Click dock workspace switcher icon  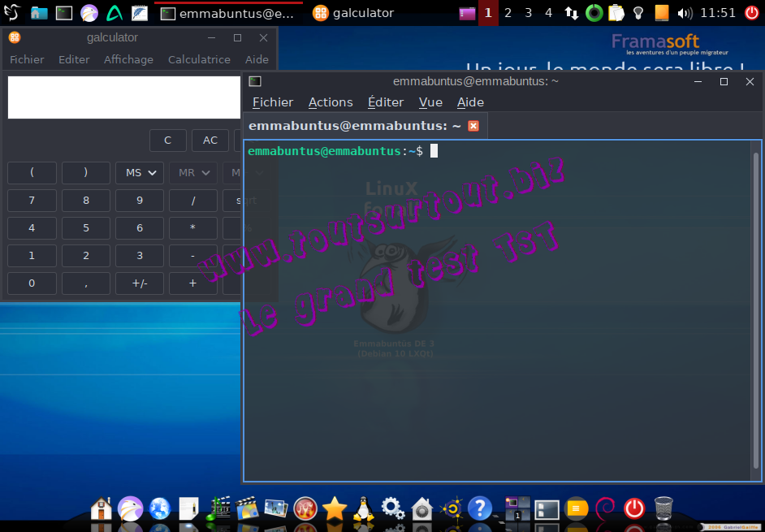tap(517, 508)
